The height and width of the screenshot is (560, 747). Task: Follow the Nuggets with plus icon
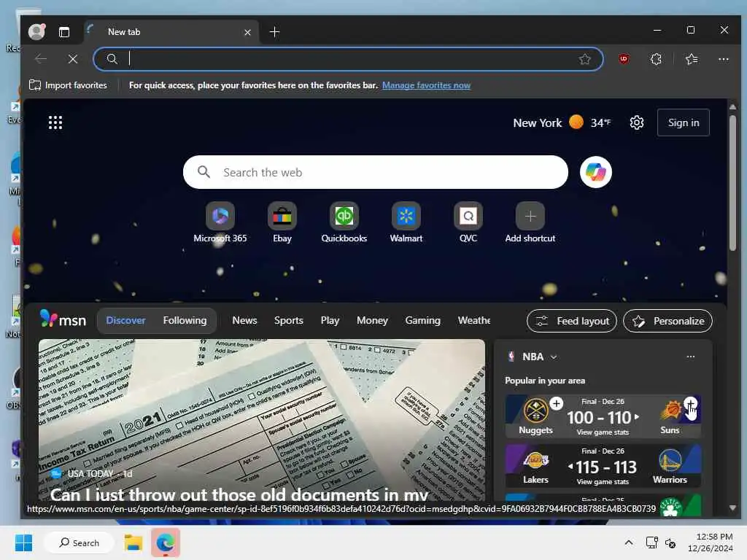556,404
